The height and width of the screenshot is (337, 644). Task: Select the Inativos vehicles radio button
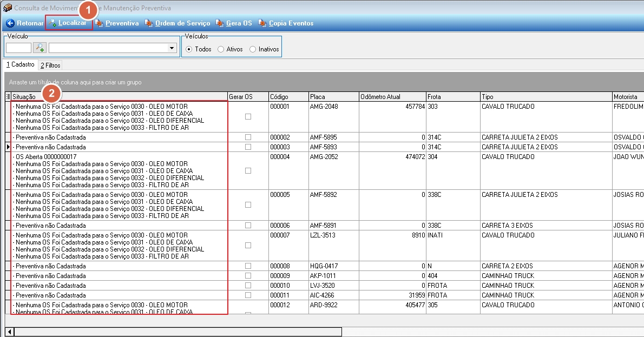click(x=253, y=49)
